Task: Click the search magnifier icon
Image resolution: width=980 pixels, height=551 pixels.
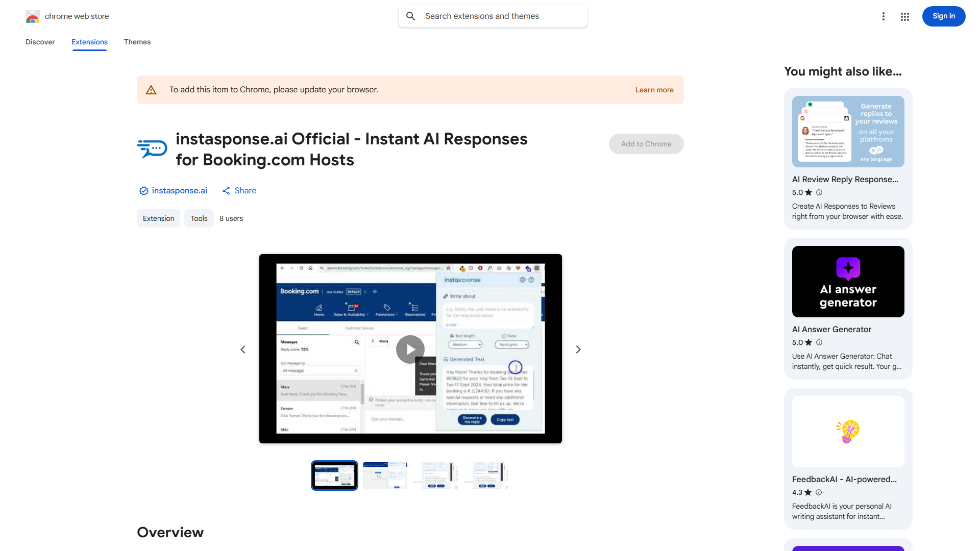Action: pos(410,16)
